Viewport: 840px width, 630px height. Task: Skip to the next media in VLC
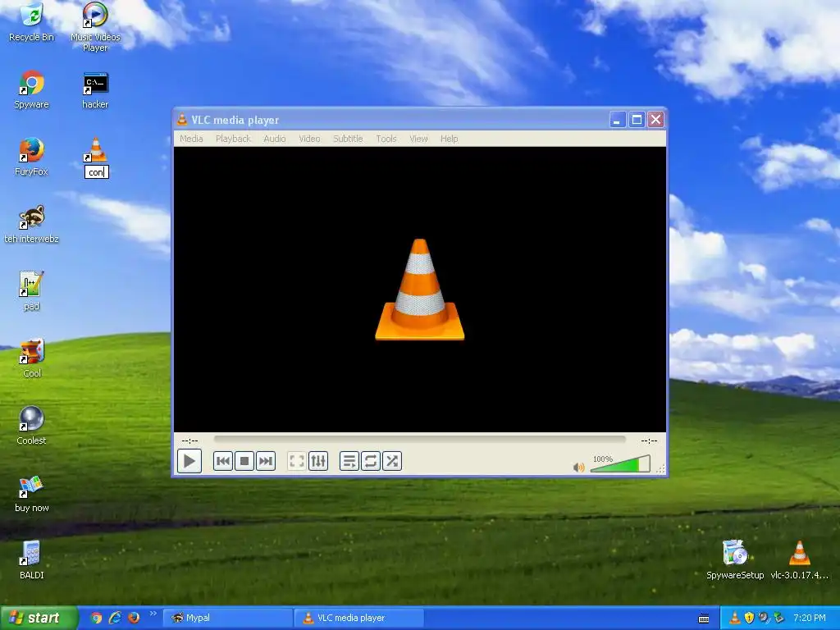point(266,461)
